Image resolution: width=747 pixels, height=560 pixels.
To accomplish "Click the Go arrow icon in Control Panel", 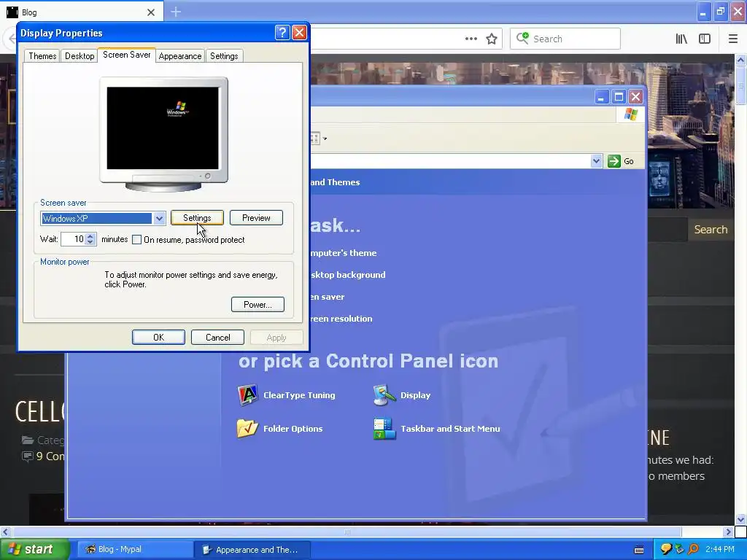I will [614, 161].
